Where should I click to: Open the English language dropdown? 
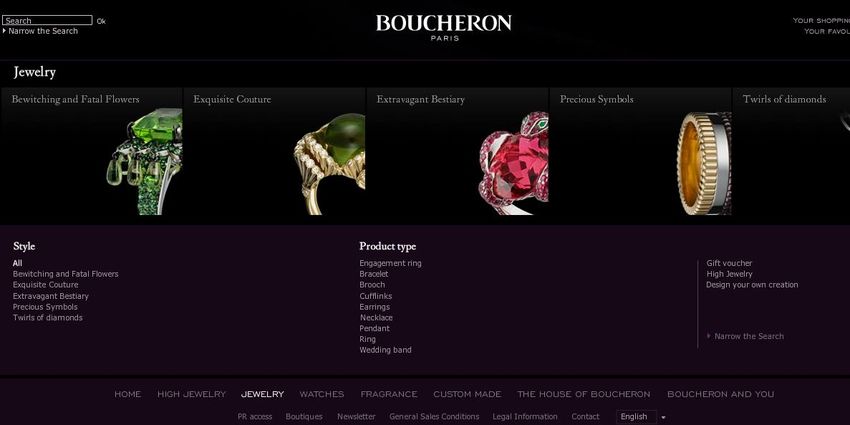(642, 417)
